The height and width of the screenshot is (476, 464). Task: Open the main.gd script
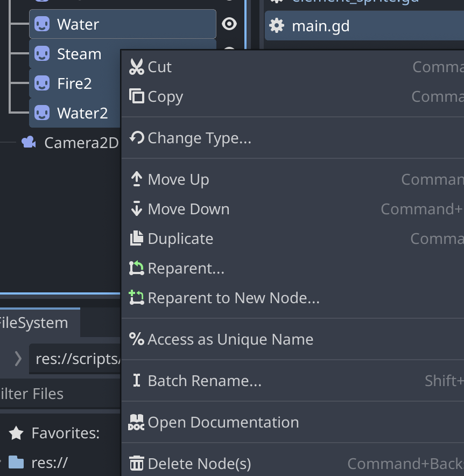point(320,26)
